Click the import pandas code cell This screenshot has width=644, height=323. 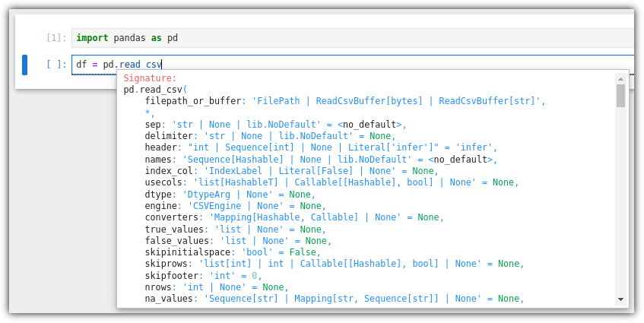point(354,38)
